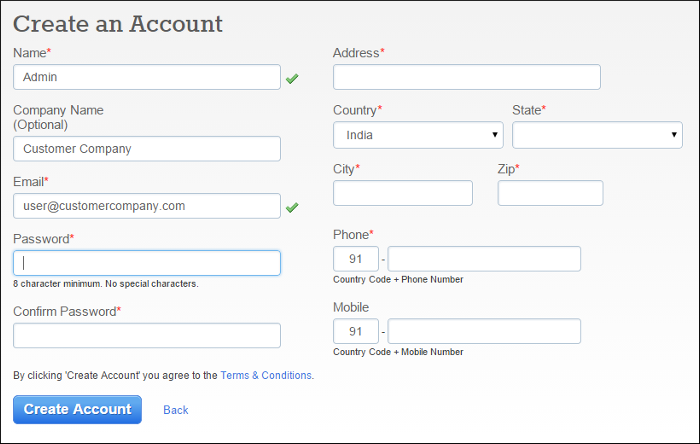Image resolution: width=700 pixels, height=444 pixels.
Task: Click the Create an Account heading
Action: (x=118, y=23)
